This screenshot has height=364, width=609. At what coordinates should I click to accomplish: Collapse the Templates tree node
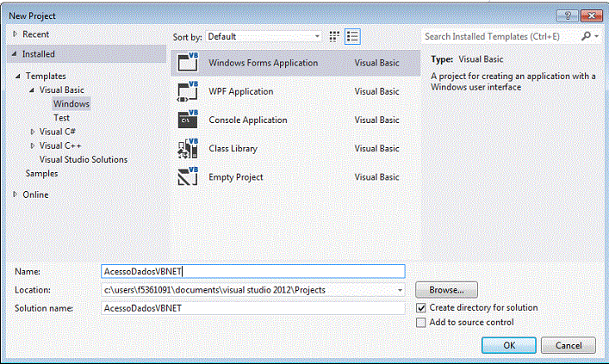point(18,76)
